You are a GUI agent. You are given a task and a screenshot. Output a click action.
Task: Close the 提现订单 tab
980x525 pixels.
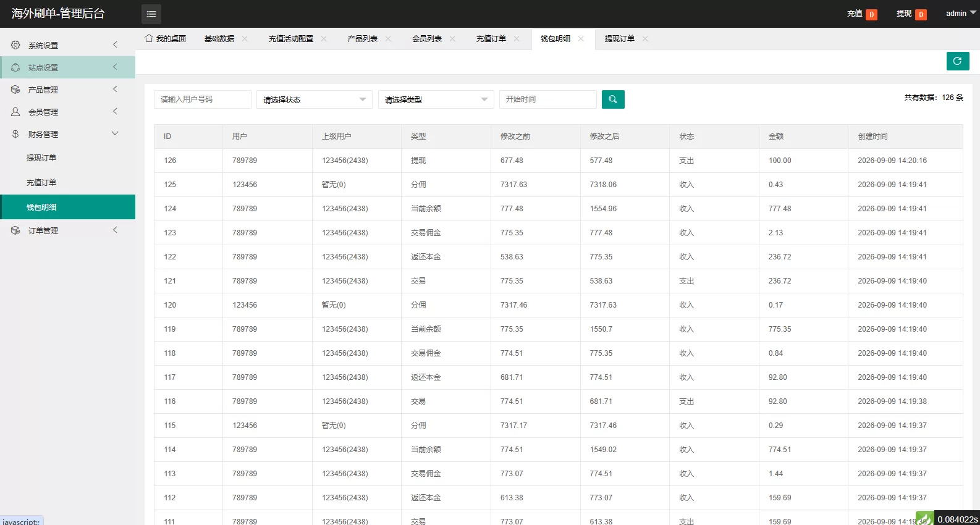coord(645,38)
